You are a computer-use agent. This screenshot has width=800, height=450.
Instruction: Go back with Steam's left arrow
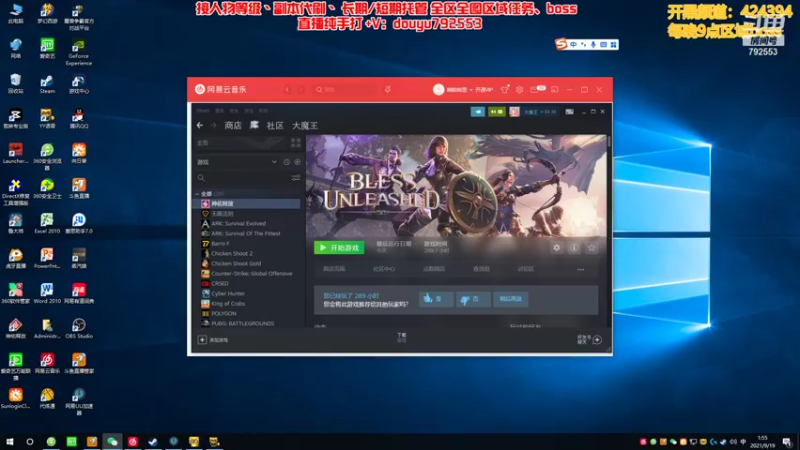[200, 125]
